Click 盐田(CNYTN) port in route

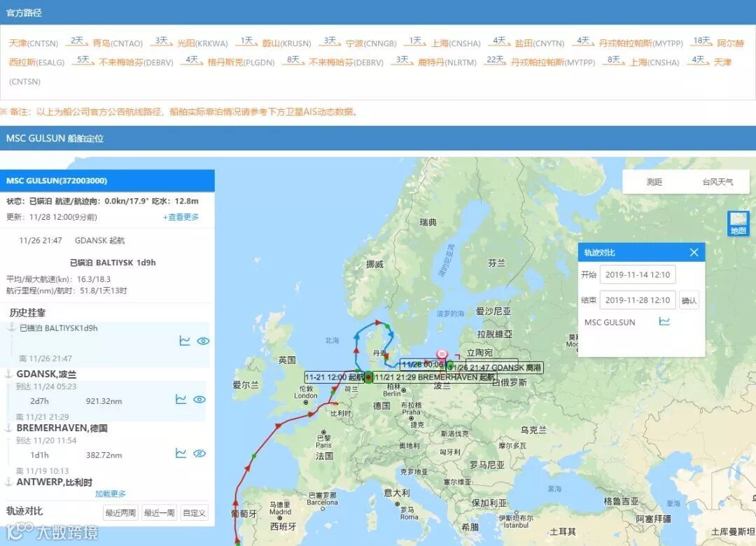click(x=540, y=43)
